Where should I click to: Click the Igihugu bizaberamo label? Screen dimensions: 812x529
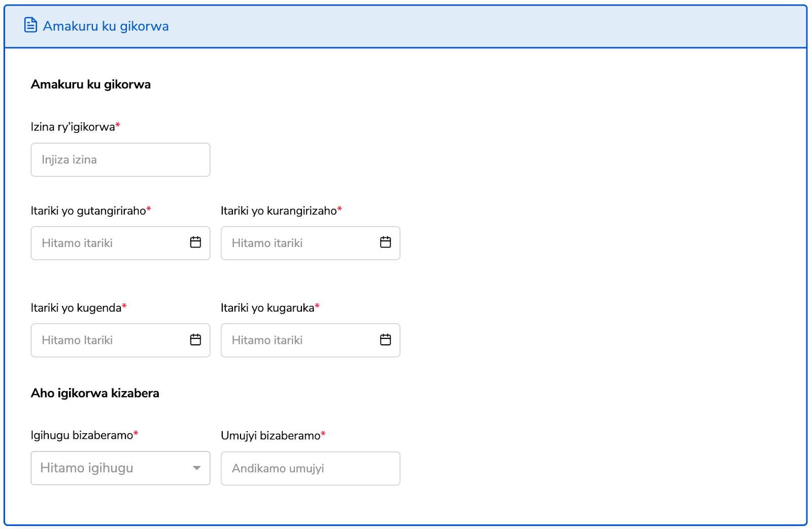pos(82,435)
